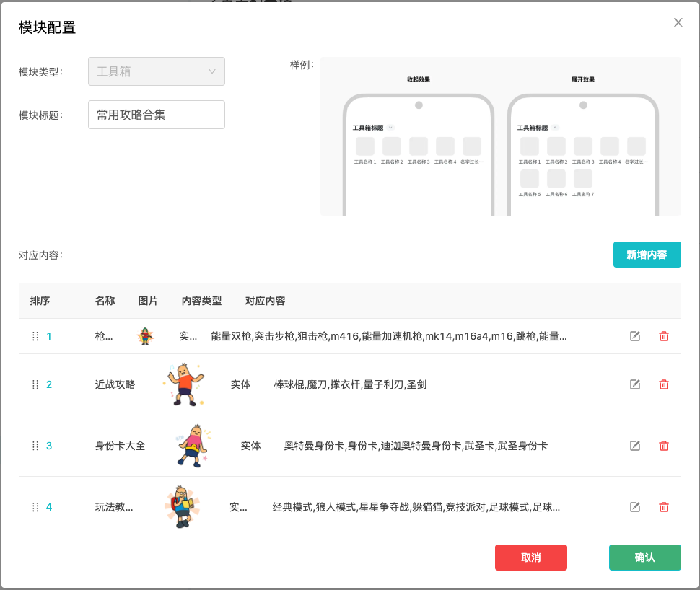Screen dimensions: 700x590
Task: Open the 模块类型 dropdown
Action: 156,71
